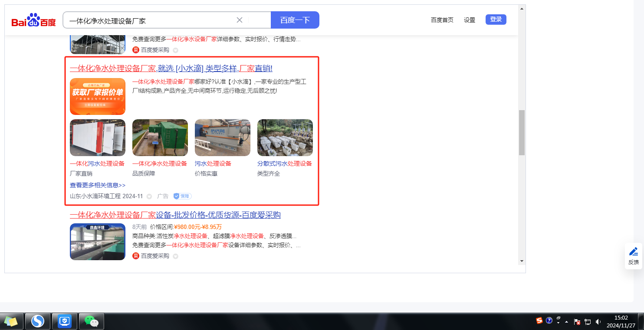644x330 pixels.
Task: Click the 类型齐全 caption text
Action: tap(269, 174)
